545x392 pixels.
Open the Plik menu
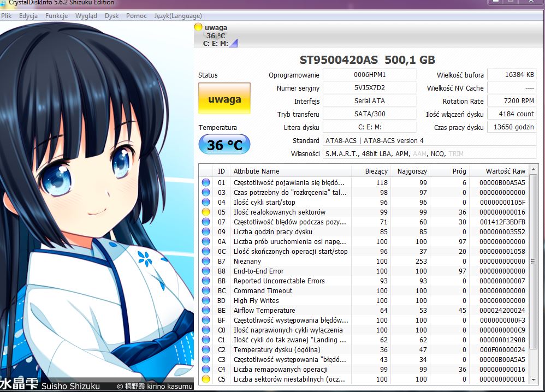(x=6, y=16)
